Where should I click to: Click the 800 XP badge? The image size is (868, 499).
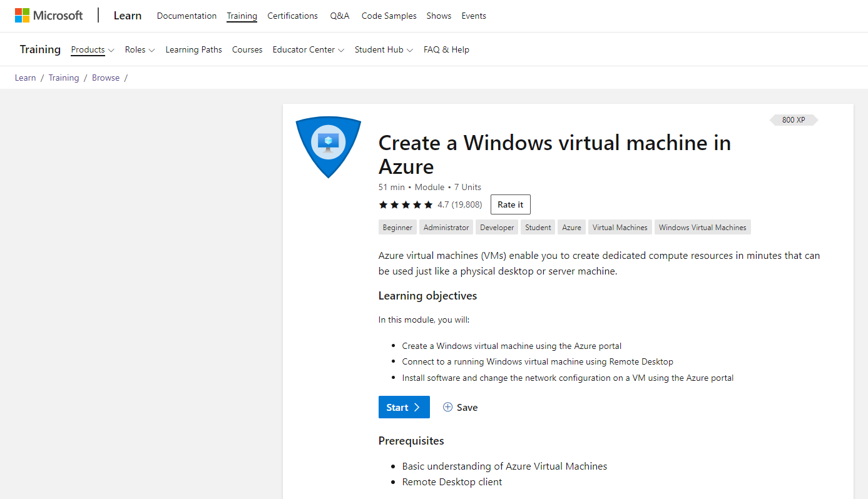click(x=794, y=120)
